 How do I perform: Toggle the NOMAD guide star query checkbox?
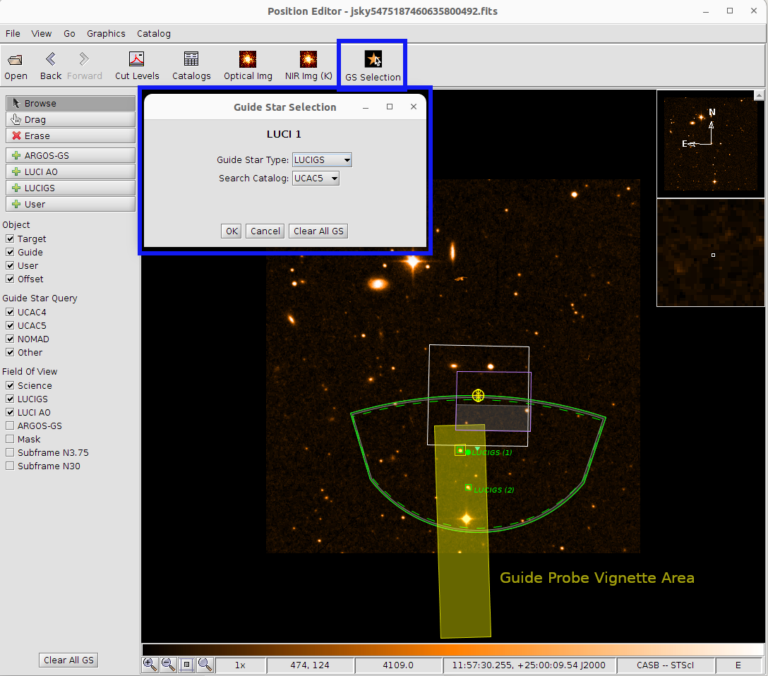click(10, 339)
